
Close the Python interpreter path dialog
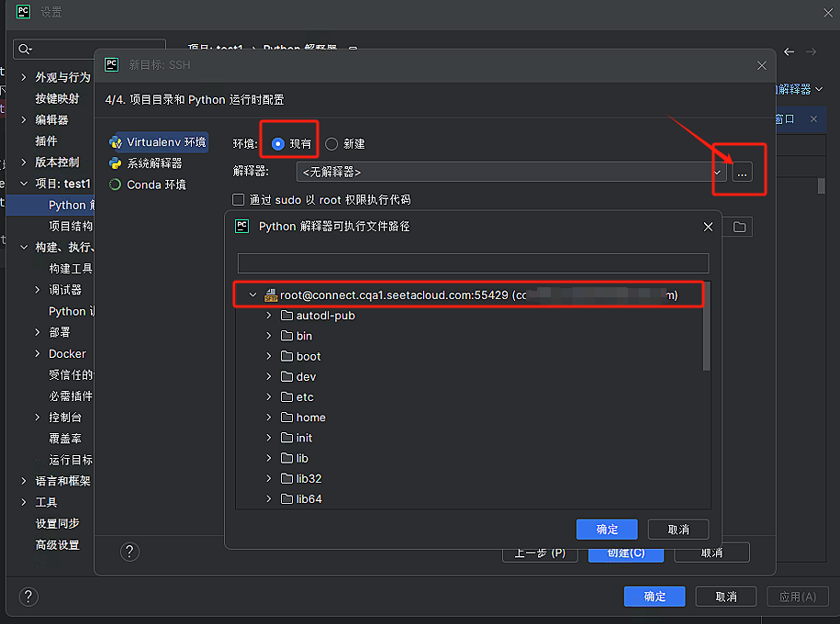(708, 227)
